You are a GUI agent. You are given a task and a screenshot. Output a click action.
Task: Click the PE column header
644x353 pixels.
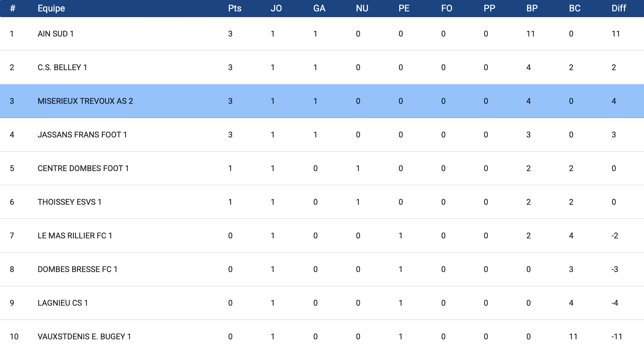(404, 8)
